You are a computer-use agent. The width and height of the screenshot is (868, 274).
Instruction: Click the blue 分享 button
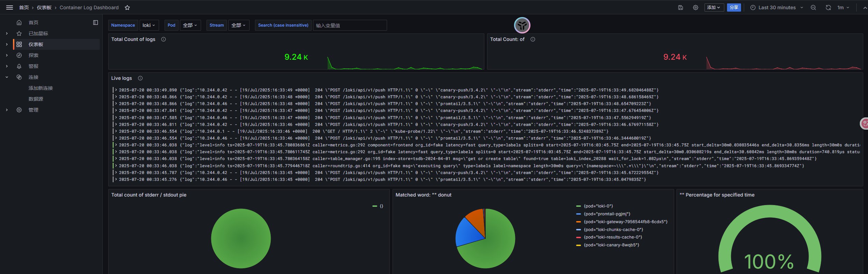pos(734,8)
